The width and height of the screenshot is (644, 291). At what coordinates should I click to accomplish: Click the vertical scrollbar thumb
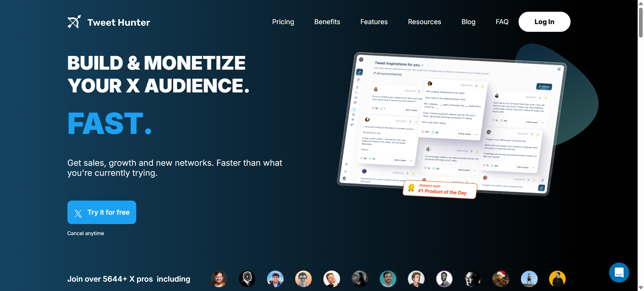641,22
